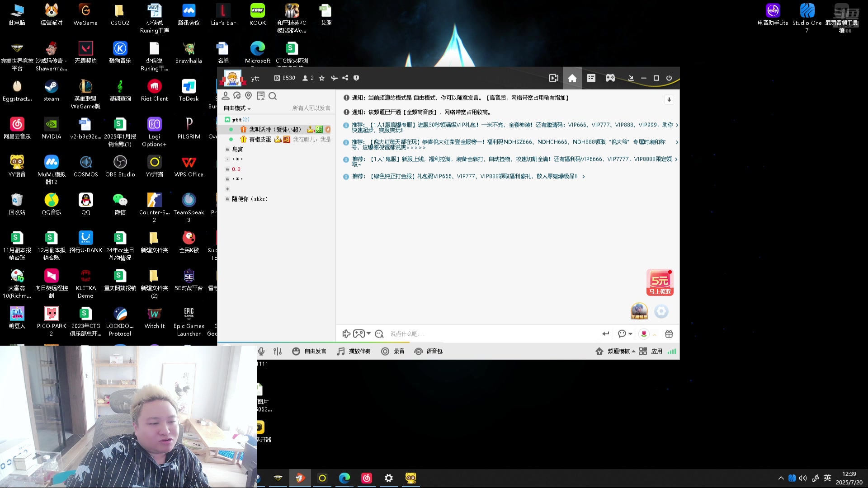Viewport: 868px width, 488px height.
Task: Open Settings gear in the taskbar
Action: click(389, 478)
